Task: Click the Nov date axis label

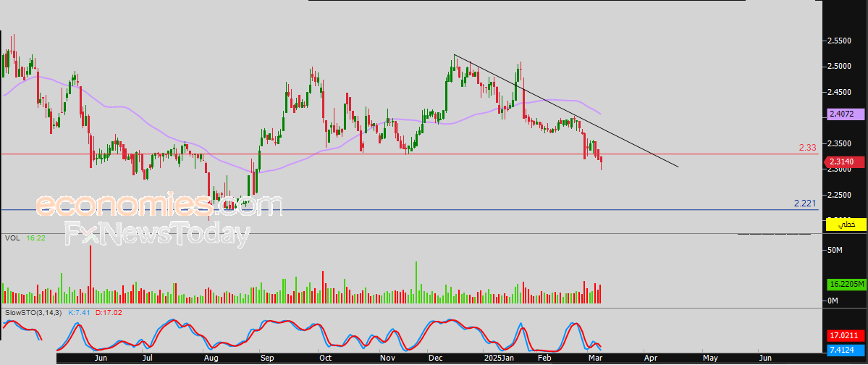Action: pos(387,358)
